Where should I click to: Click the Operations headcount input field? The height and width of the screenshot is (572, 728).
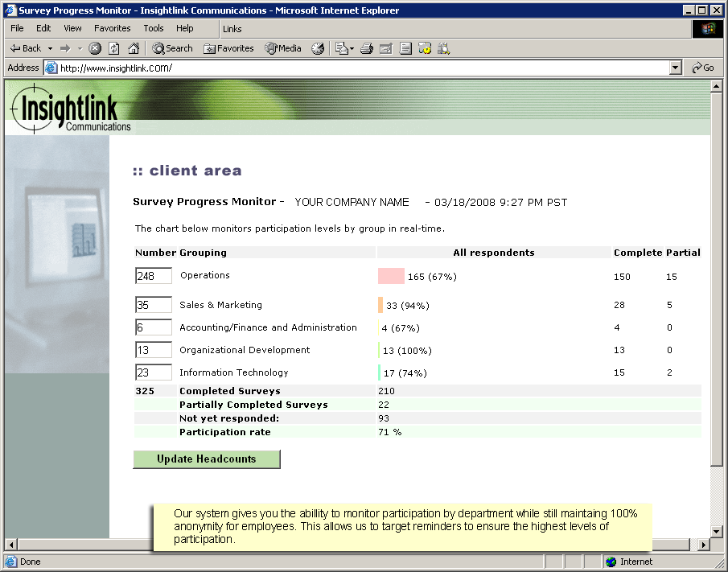pos(153,276)
